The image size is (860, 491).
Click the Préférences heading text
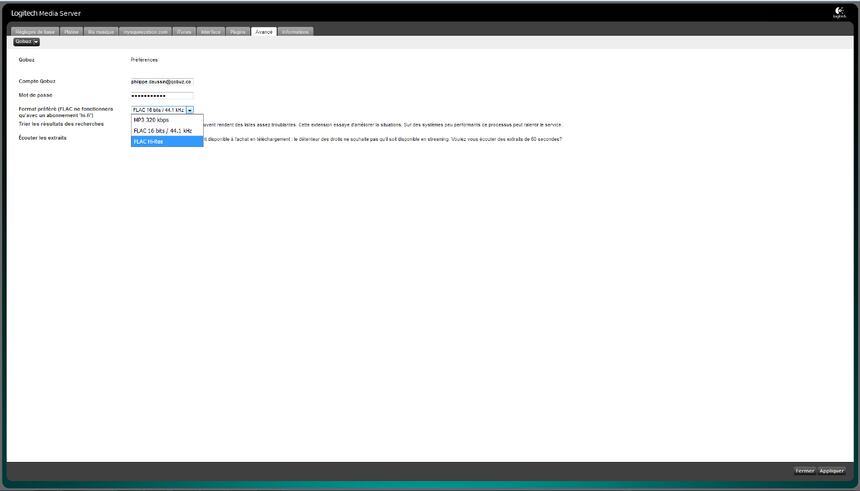144,60
